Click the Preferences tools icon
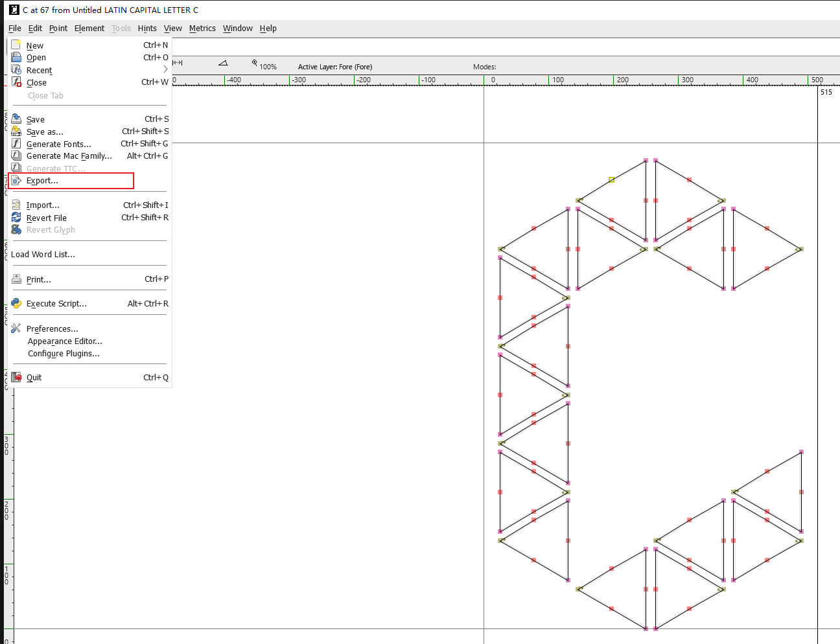 (x=16, y=328)
